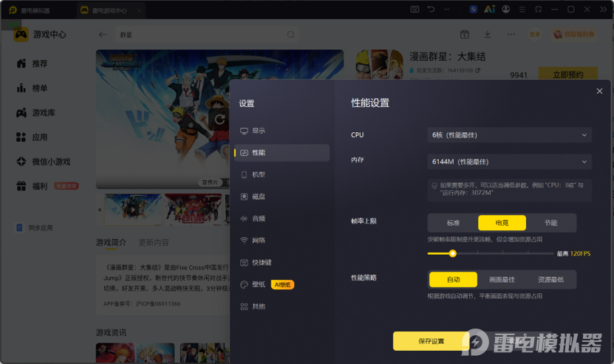Select the second screenshot thumbnail
Viewport: 614px width, 364px height.
pos(193,210)
